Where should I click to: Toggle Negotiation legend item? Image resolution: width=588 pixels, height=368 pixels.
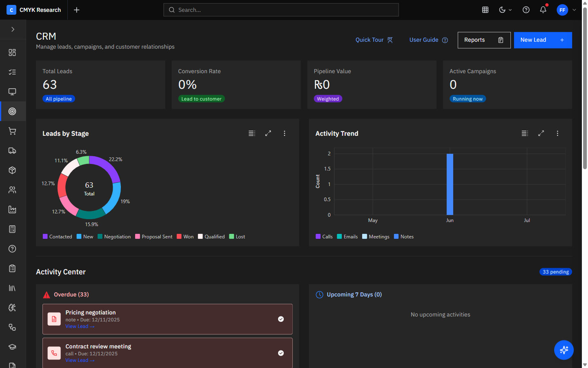tap(114, 237)
